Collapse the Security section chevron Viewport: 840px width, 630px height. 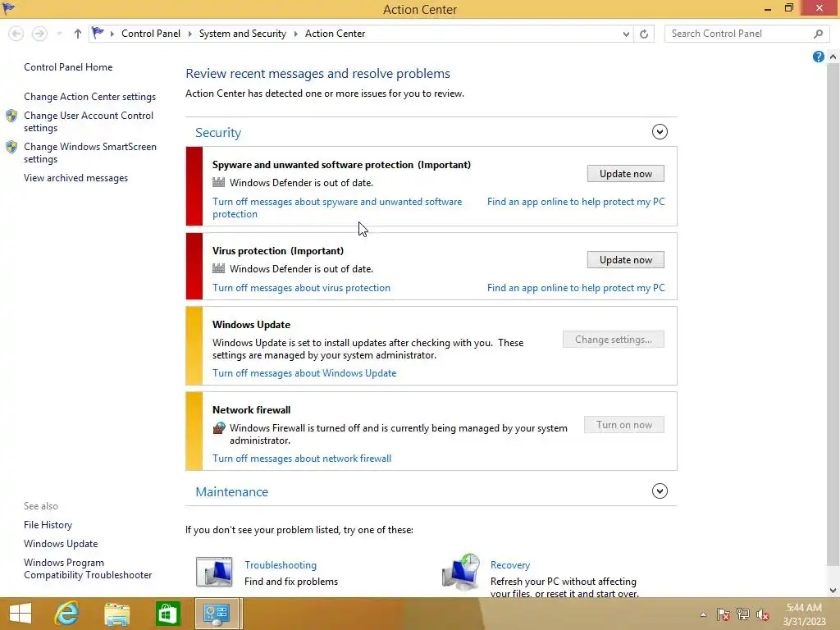click(660, 132)
